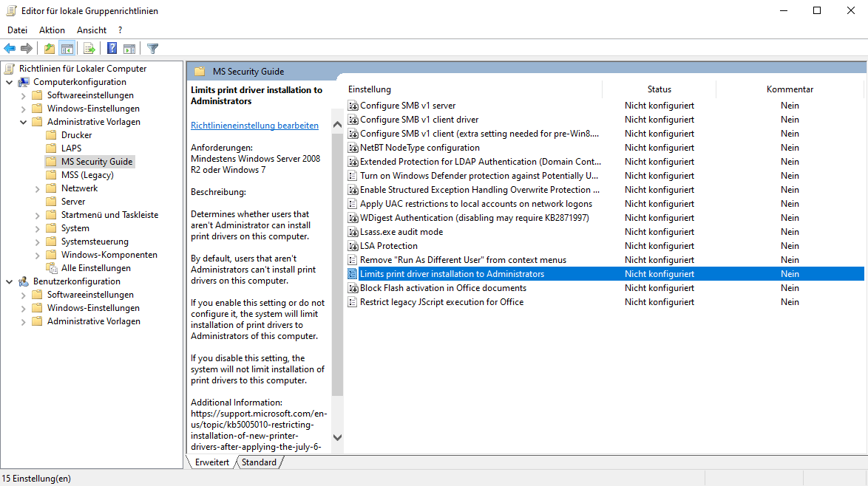868x486 pixels.
Task: Toggle the Show/Hide Action Pane button
Action: 129,49
